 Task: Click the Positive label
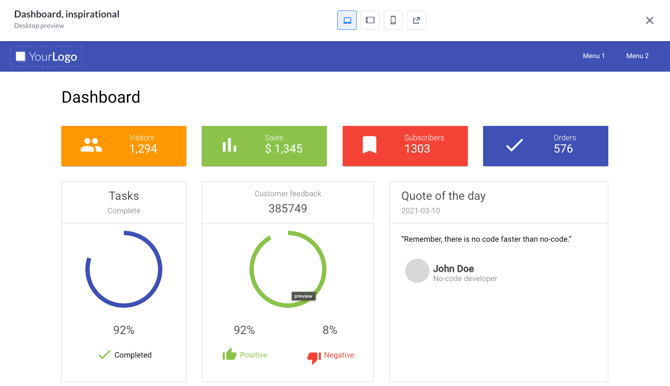tap(253, 355)
